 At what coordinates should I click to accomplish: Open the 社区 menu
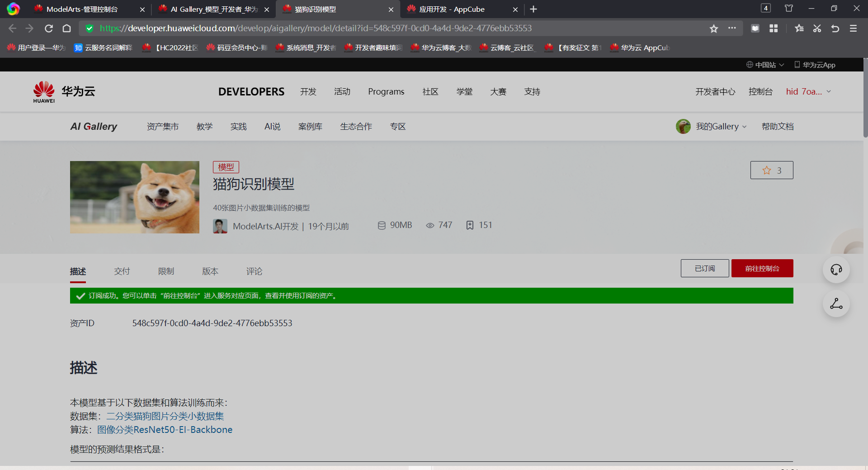point(430,92)
